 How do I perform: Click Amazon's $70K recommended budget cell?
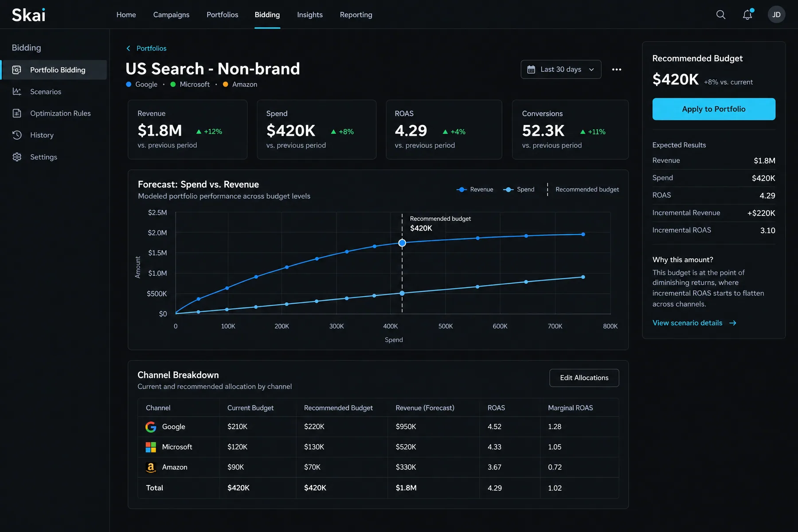pos(312,467)
